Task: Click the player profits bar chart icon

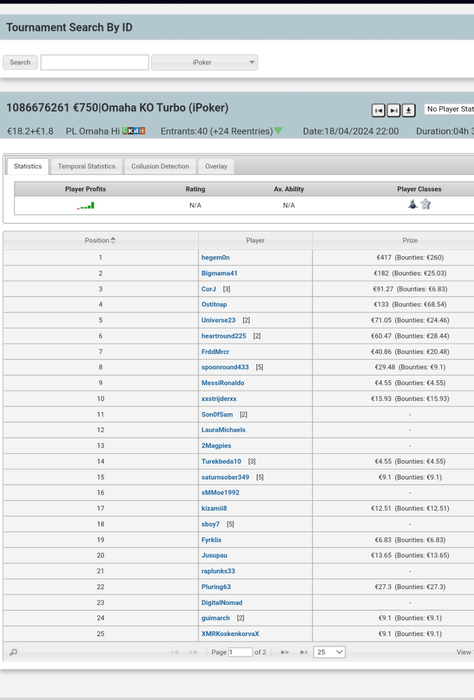Action: pos(86,205)
